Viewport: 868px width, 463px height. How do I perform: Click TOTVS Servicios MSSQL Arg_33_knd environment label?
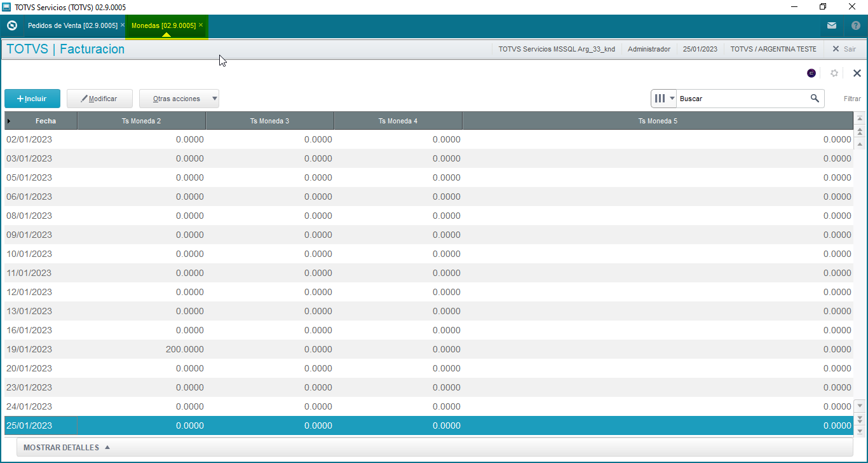coord(557,49)
